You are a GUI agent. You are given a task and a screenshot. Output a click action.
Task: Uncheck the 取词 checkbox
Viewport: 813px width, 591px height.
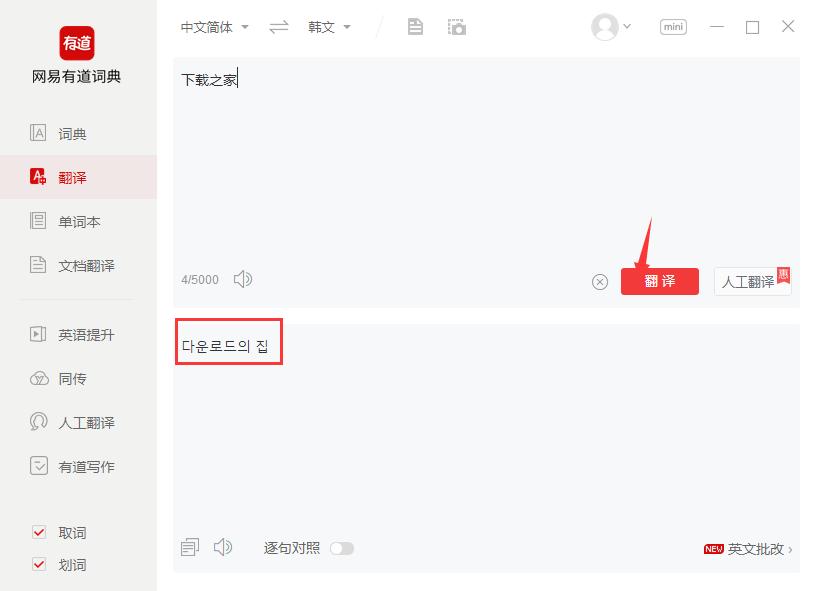[x=39, y=532]
